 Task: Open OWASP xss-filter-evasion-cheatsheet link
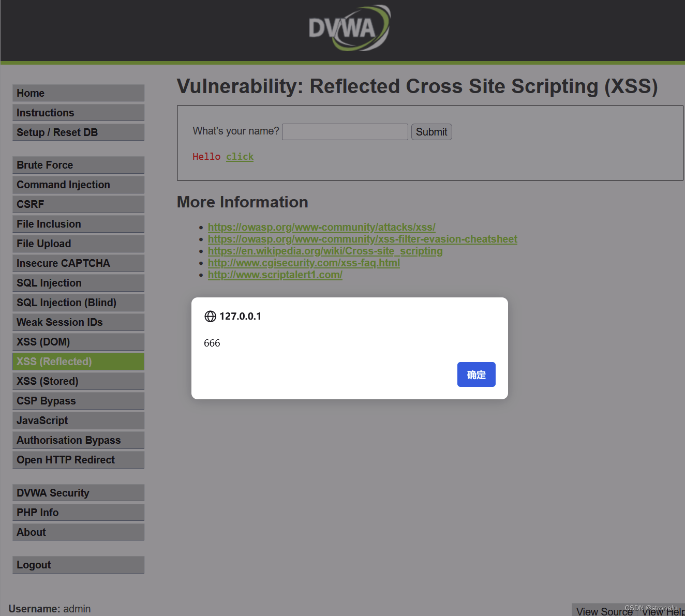click(363, 239)
